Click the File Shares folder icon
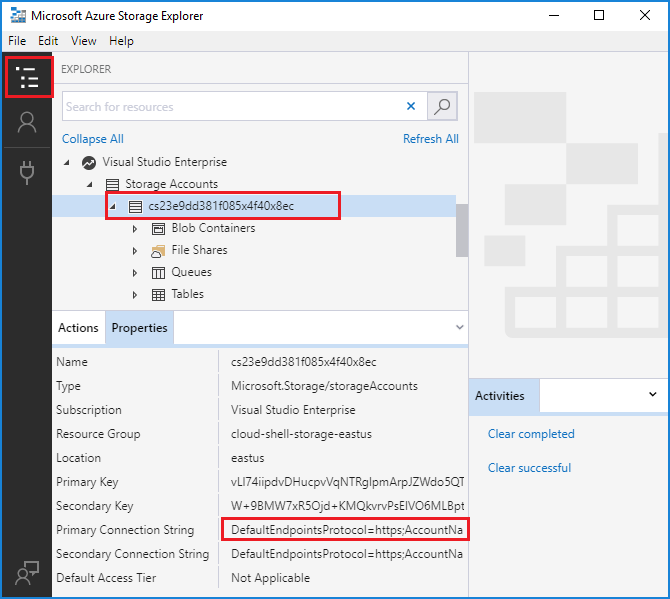The height and width of the screenshot is (599, 670). (x=158, y=251)
